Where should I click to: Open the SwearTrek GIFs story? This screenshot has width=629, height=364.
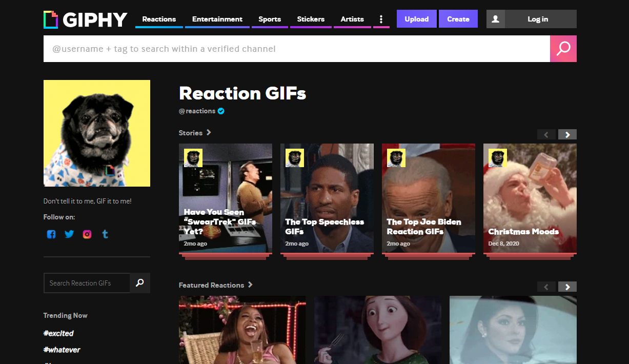pyautogui.click(x=226, y=198)
